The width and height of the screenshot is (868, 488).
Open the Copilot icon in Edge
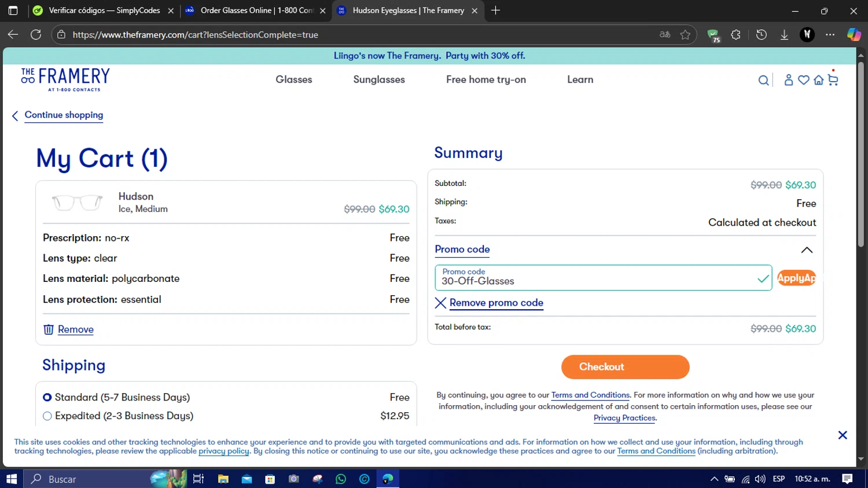tap(854, 35)
